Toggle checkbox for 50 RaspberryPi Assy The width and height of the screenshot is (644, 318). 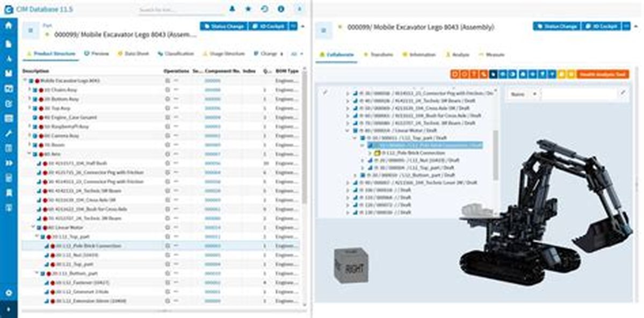[35, 127]
